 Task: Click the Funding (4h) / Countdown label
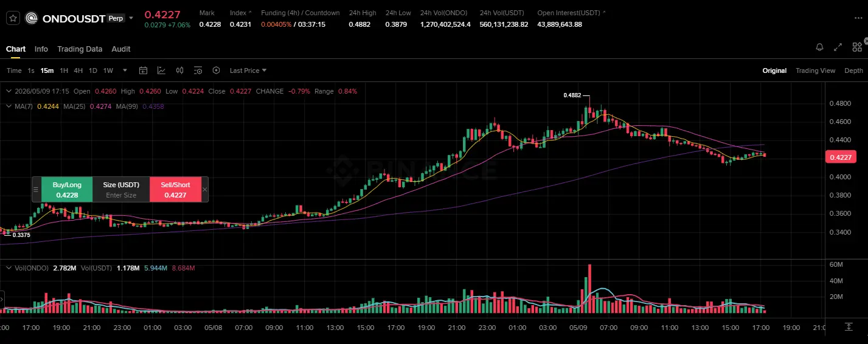(300, 13)
